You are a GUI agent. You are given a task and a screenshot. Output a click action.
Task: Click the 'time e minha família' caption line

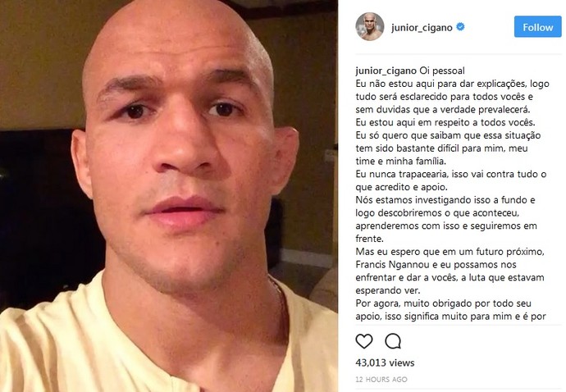pos(400,162)
